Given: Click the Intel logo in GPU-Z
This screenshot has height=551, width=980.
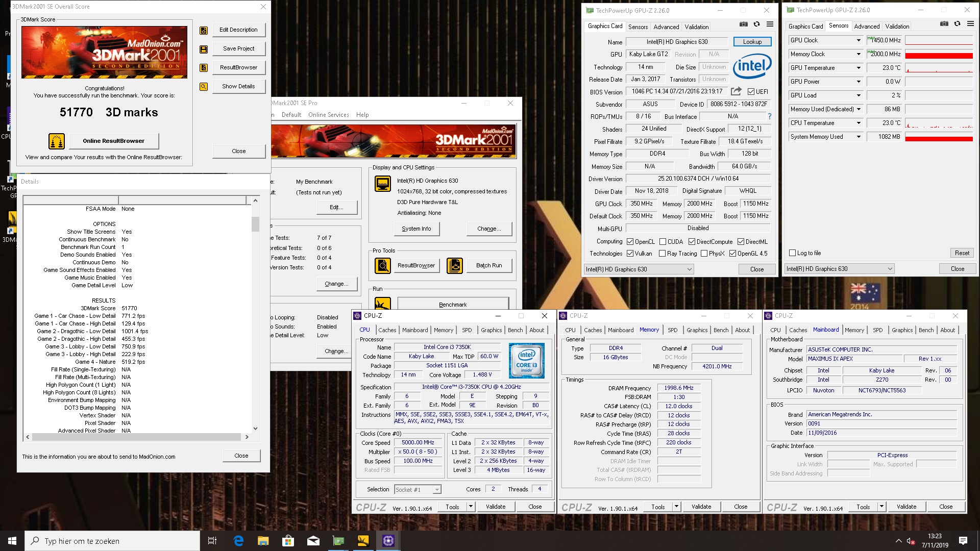Looking at the screenshot, I should (752, 66).
